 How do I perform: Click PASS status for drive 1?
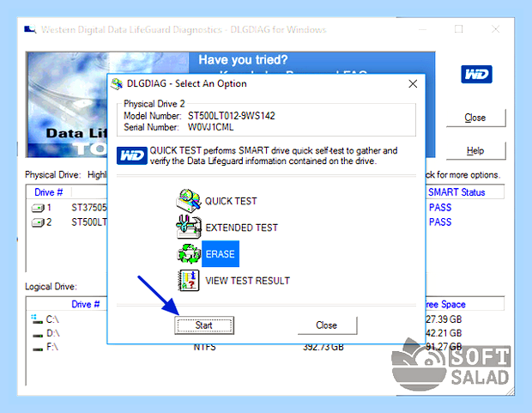click(x=440, y=208)
